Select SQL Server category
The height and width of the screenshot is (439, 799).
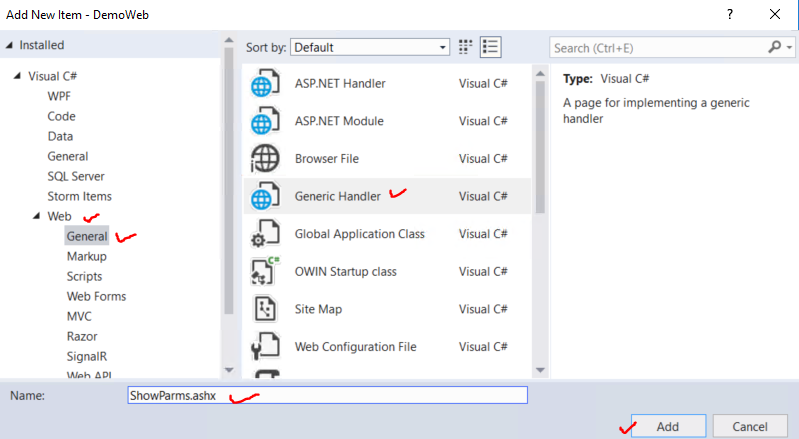click(76, 176)
